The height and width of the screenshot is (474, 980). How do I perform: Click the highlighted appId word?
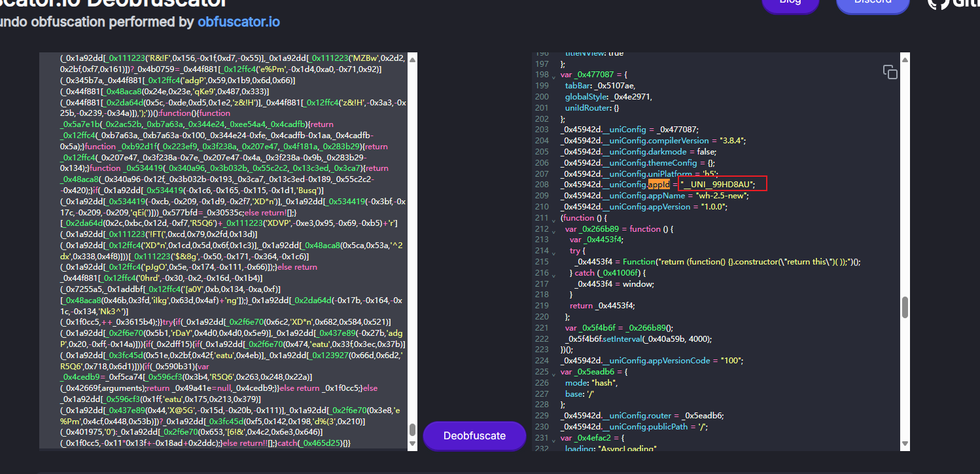659,185
